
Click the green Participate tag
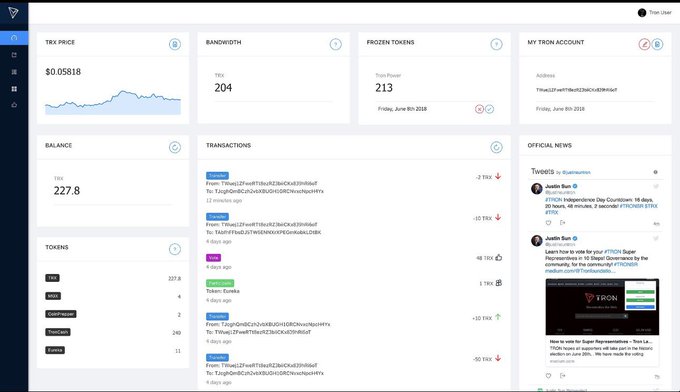220,283
